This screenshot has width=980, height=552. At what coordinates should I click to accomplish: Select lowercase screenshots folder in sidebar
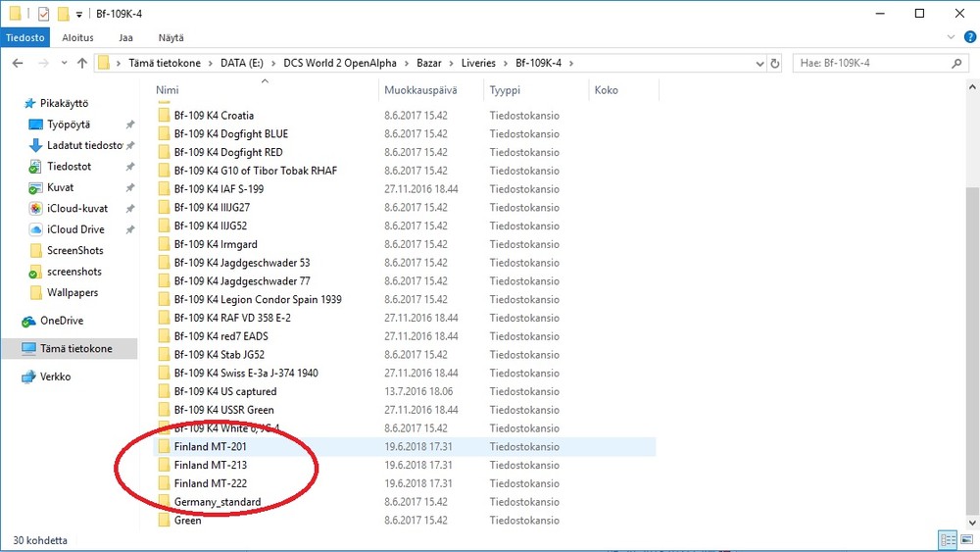pyautogui.click(x=73, y=272)
